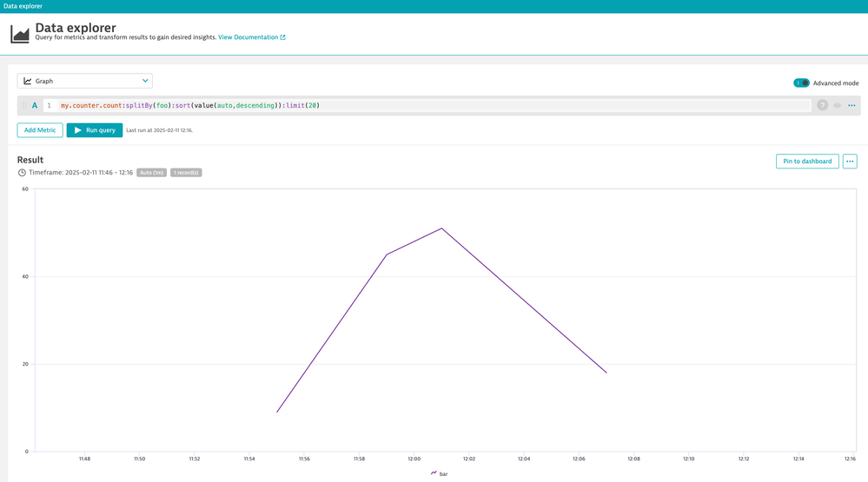Viewport: 868px width, 482px height.
Task: Toggle the query A visibility eye icon
Action: (837, 105)
